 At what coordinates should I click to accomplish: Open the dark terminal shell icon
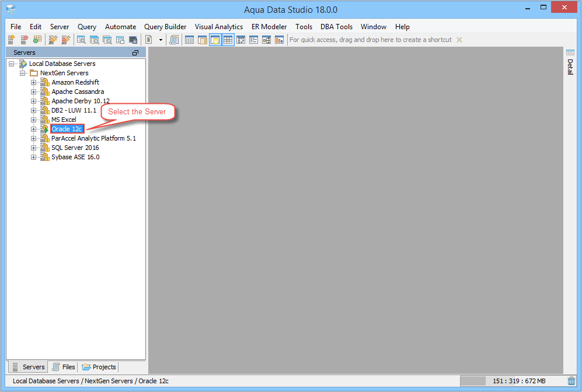click(133, 40)
